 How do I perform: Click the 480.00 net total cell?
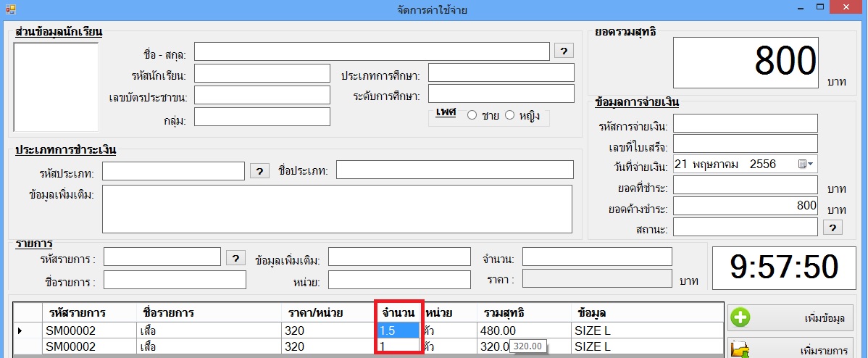524,330
